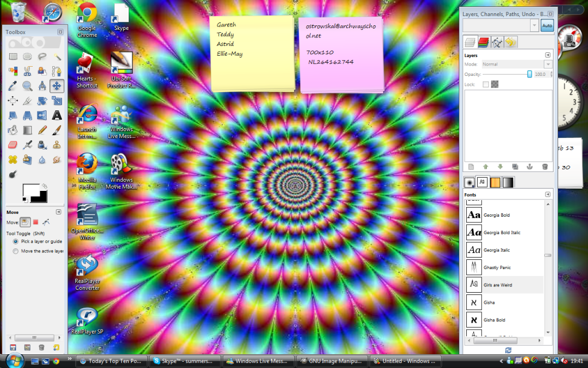Select the Bucket Fill tool
This screenshot has height=368, width=588.
point(13,130)
